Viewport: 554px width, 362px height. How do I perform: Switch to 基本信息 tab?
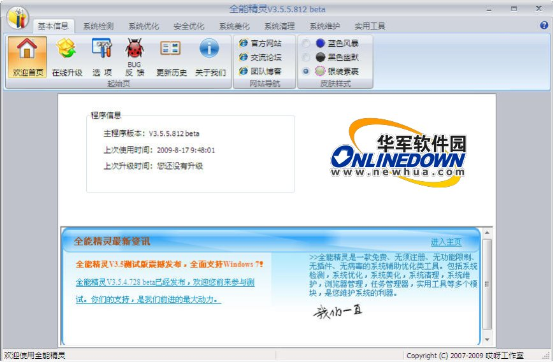(53, 26)
